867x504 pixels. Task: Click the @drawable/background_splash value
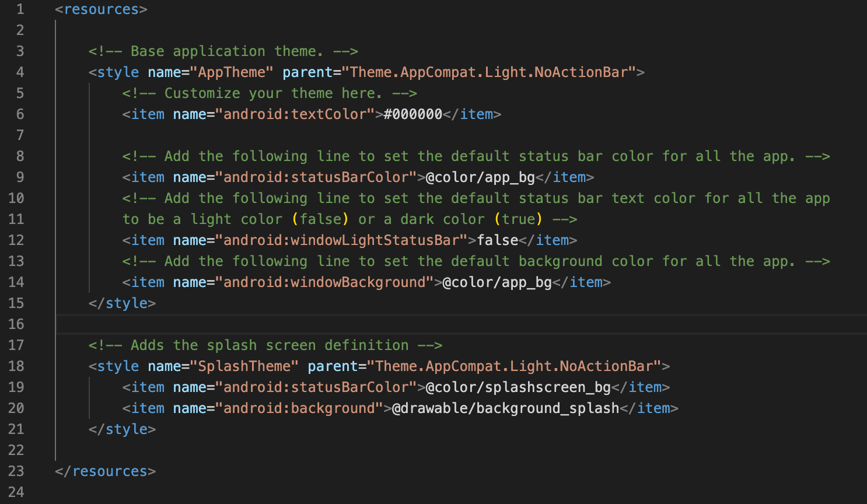click(x=506, y=408)
